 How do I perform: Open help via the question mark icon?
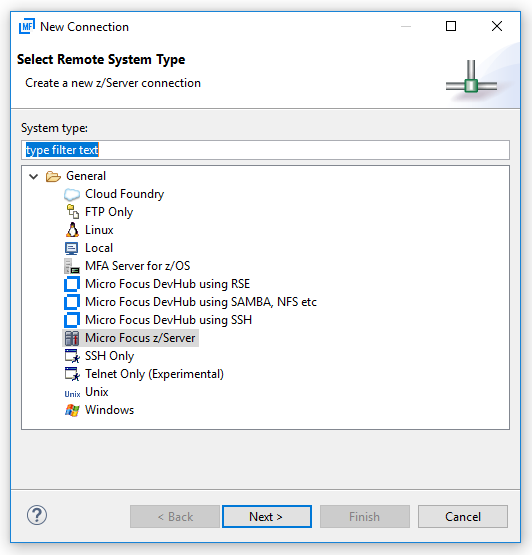[37, 515]
